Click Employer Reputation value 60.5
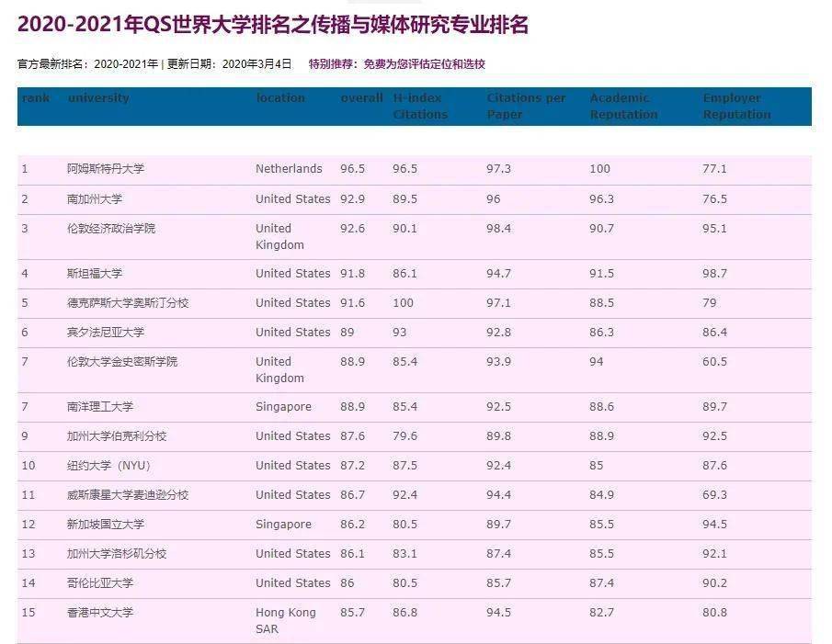The width and height of the screenshot is (832, 644). coord(714,361)
